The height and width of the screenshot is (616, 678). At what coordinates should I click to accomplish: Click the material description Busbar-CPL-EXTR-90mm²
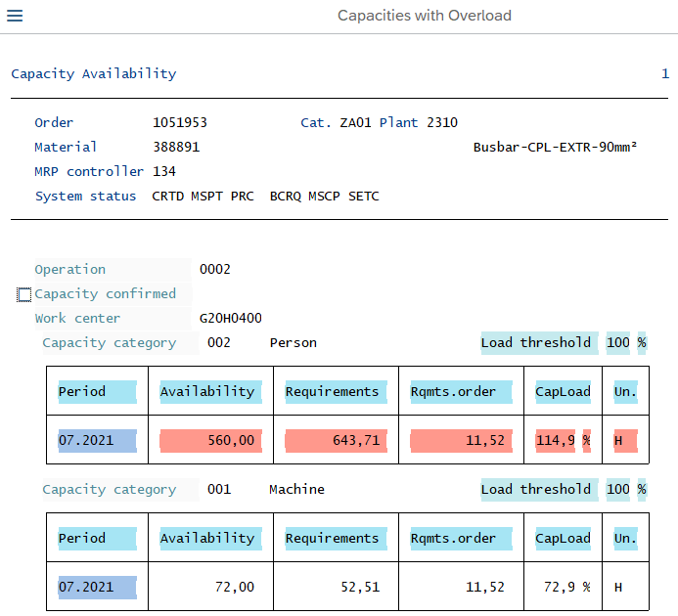click(555, 148)
